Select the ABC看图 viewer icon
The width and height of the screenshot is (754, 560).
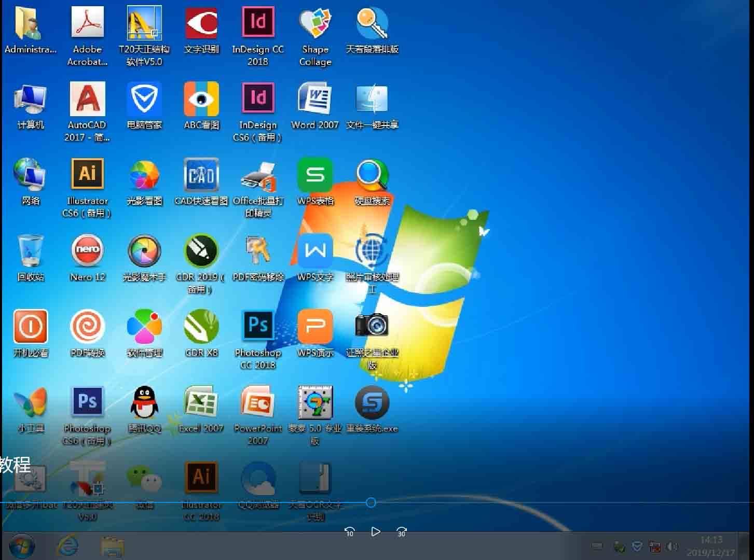[201, 99]
